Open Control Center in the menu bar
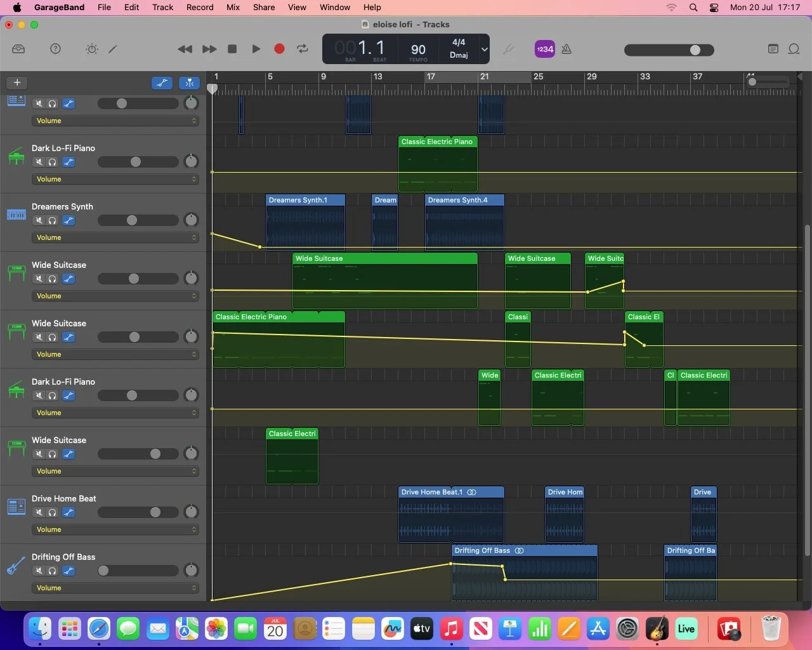 point(714,8)
